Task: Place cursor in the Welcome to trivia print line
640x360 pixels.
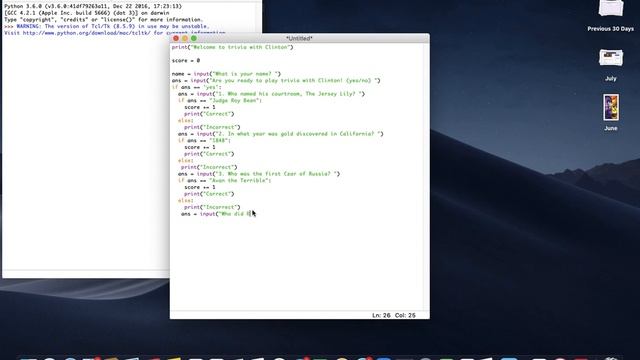Action: [x=232, y=47]
